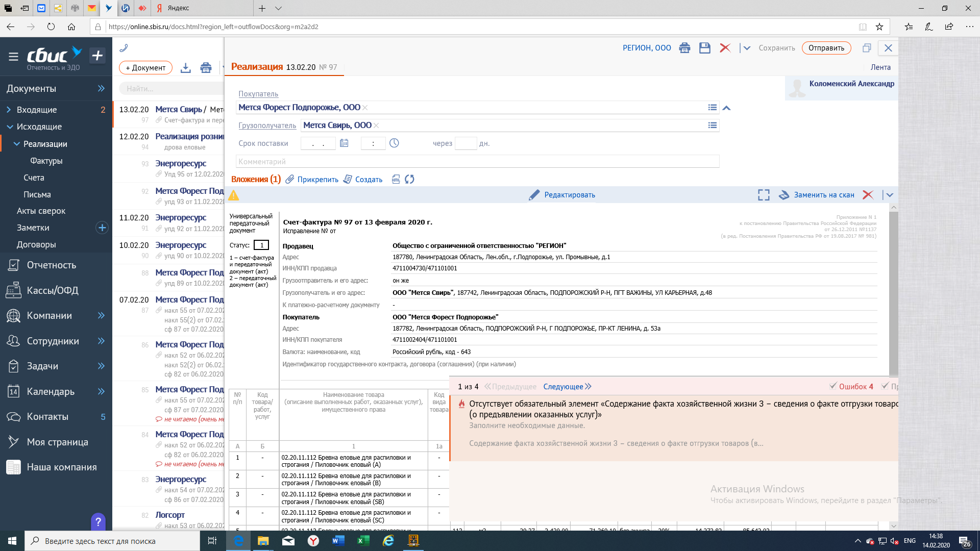Screen dimensions: 980x551
Task: Expand the Входящие tree item
Action: coord(9,110)
